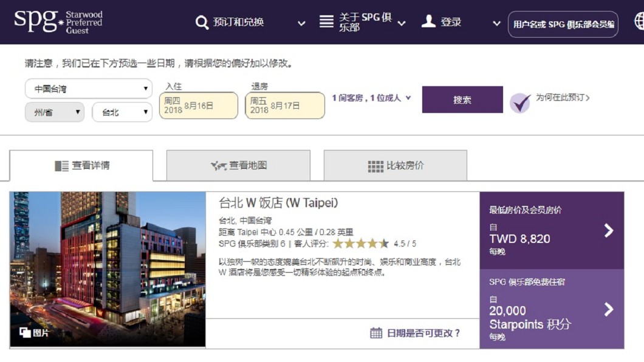Image resolution: width=644 pixels, height=362 pixels.
Task: Expand the chevron next to 登录
Action: pos(496,24)
